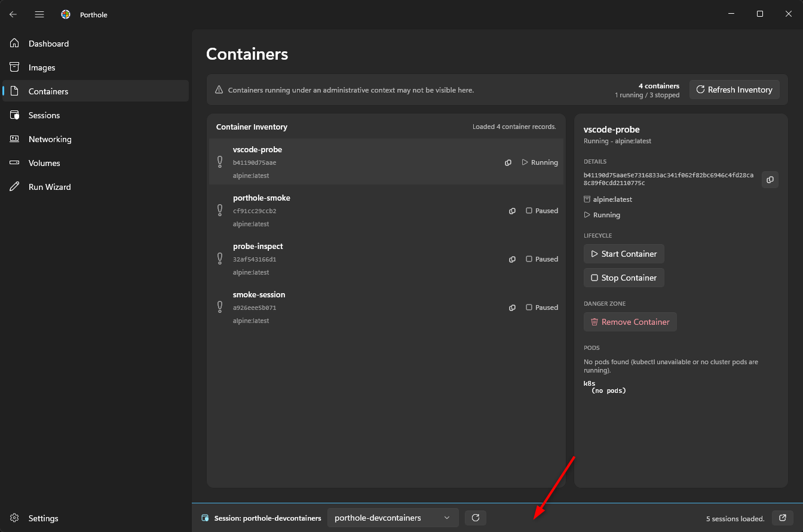Click the b41190d75aae short ID text
803x532 pixels.
255,162
